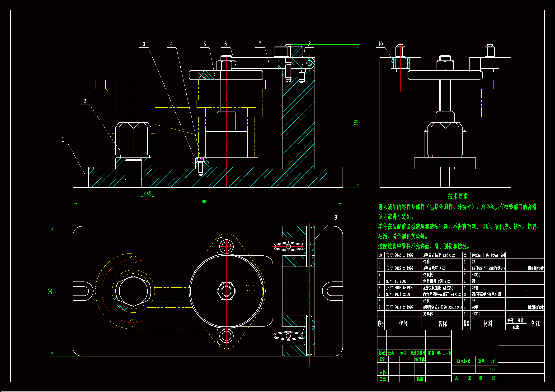Screen dimensions: 555x392
Task: Select the 名称 column header
Action: tap(442, 323)
